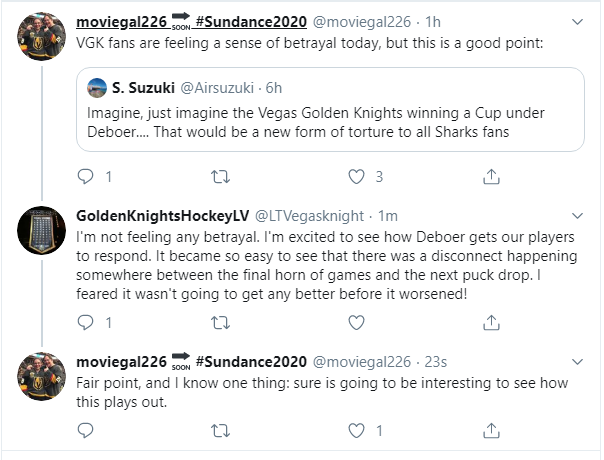Reply to the first moviegal226 tweet
The height and width of the screenshot is (460, 604).
(85, 177)
